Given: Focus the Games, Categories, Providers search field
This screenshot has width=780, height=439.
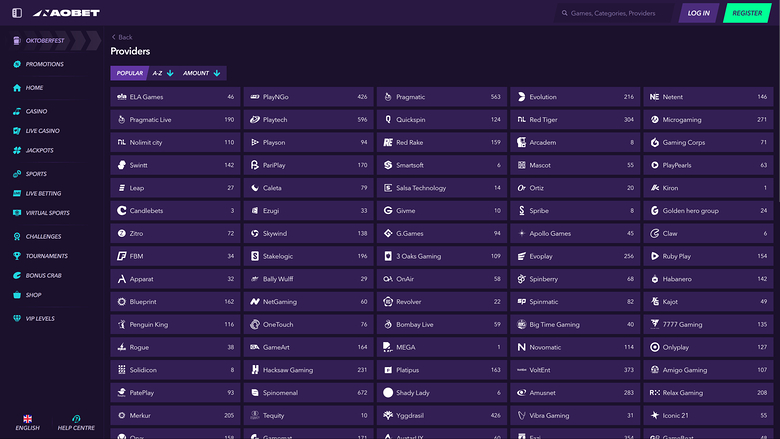Looking at the screenshot, I should coord(614,13).
